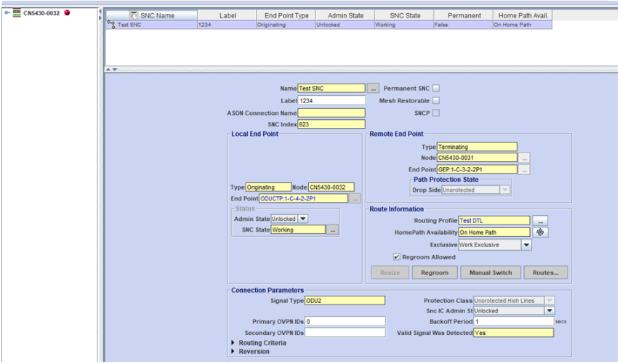Expand the CN5430-0032 tree node handle

coord(7,12)
